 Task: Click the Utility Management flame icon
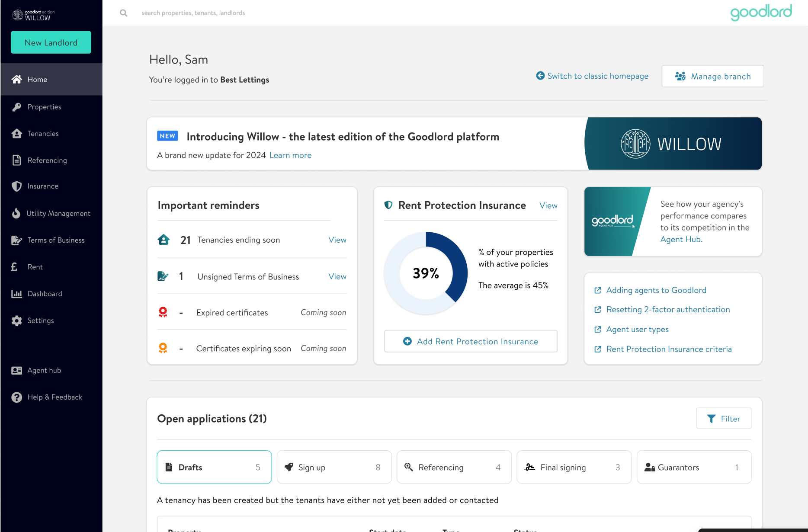(16, 213)
